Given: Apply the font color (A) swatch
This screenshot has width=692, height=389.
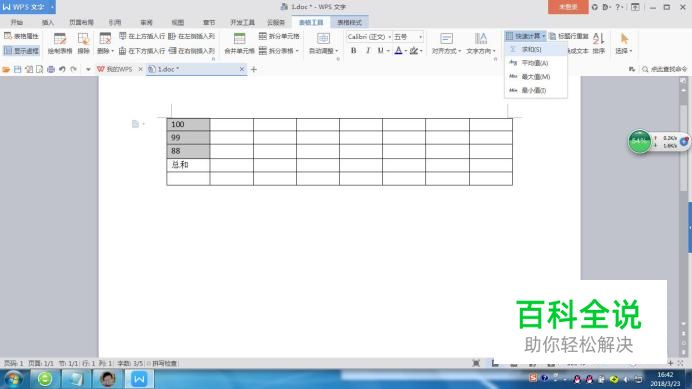Looking at the screenshot, I should (x=399, y=51).
